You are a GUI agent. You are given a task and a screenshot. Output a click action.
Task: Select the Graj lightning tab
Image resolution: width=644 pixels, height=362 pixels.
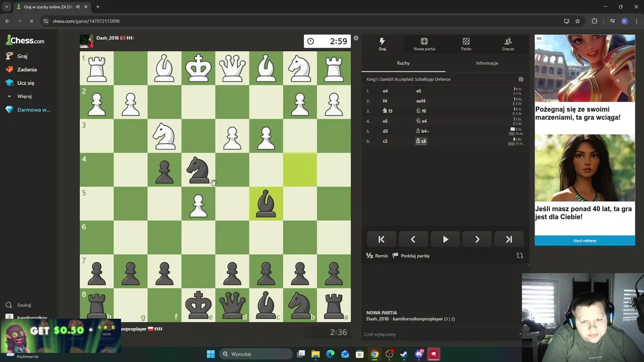[382, 44]
